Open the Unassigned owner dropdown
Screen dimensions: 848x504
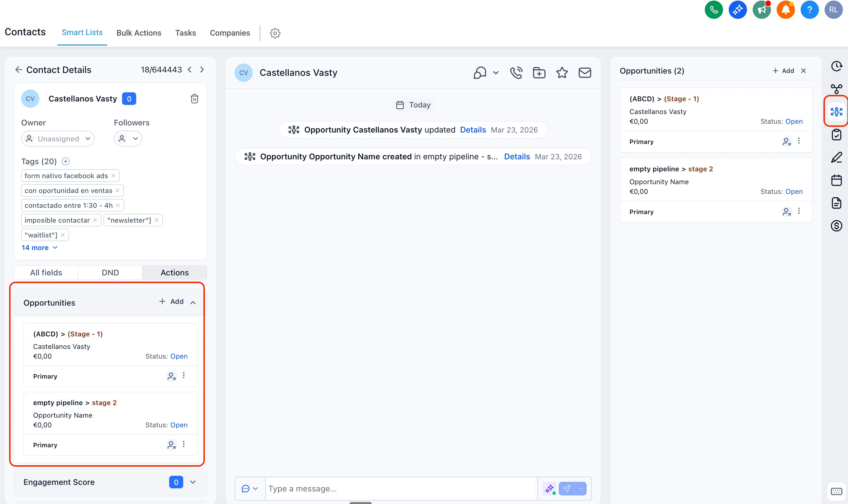(x=57, y=138)
